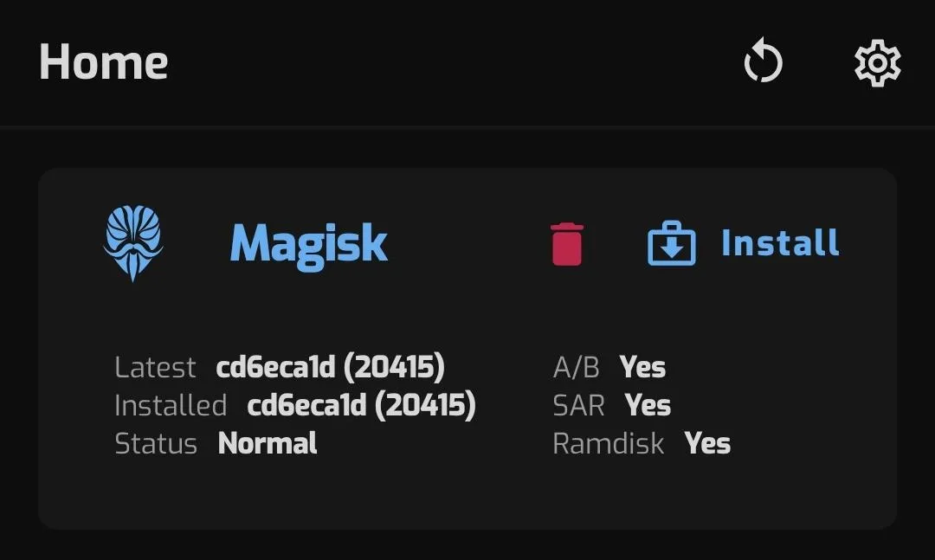This screenshot has width=935, height=560.
Task: Tap the Home page title
Action: pyautogui.click(x=104, y=62)
